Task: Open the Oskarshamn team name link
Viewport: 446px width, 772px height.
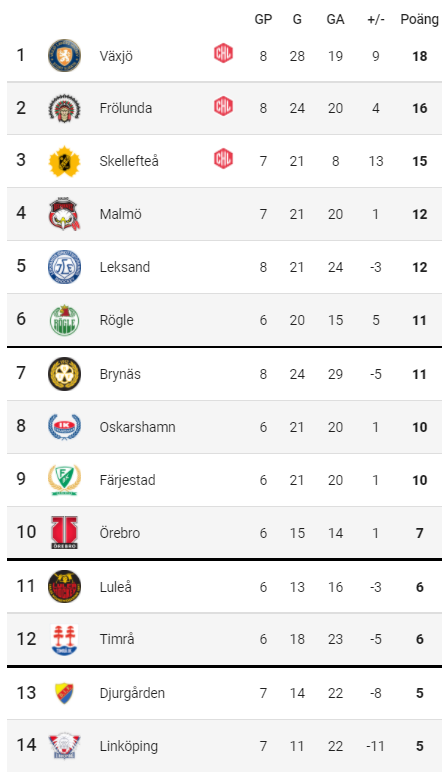Action: (x=137, y=427)
